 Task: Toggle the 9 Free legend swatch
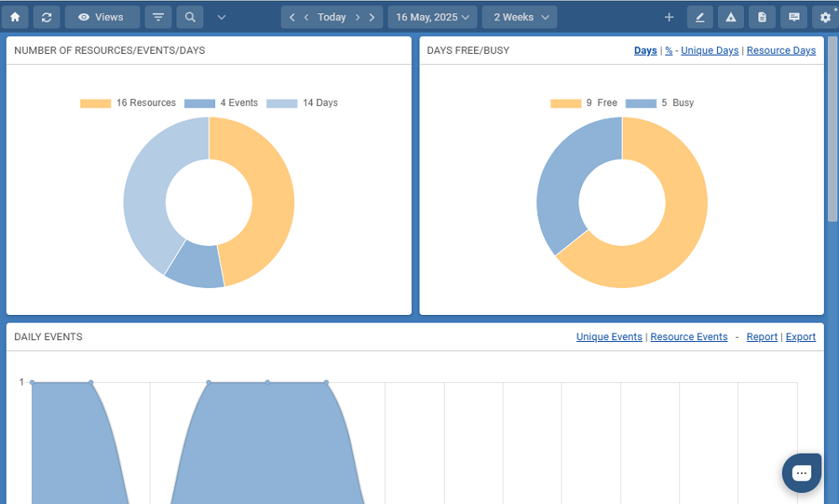point(566,103)
